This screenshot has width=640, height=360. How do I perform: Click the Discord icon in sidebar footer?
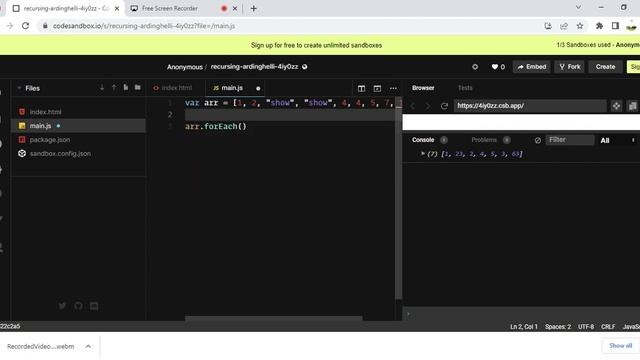[94, 306]
